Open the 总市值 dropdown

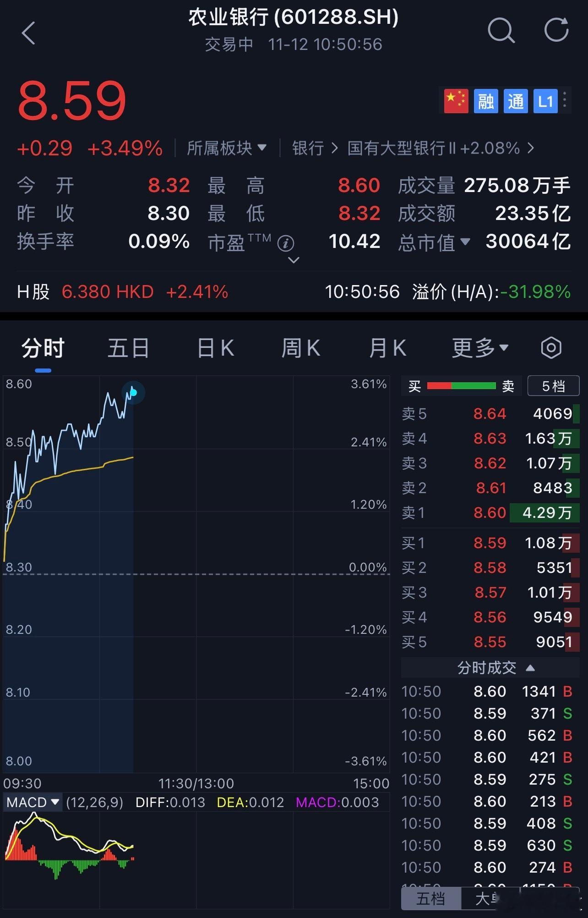tap(434, 242)
